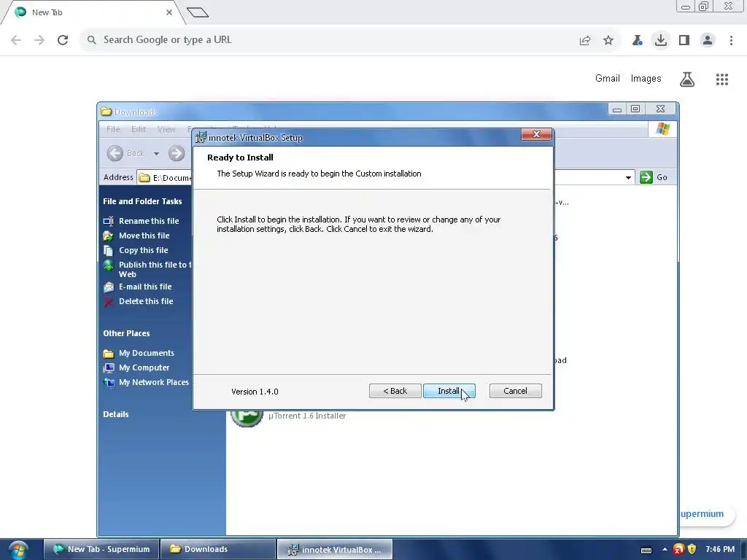Open the Google apps grid
The width and height of the screenshot is (747, 560).
[722, 79]
